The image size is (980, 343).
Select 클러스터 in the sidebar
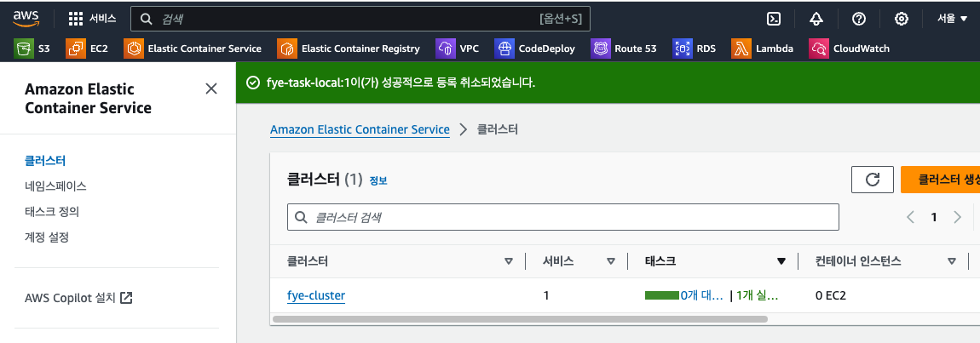pos(45,161)
